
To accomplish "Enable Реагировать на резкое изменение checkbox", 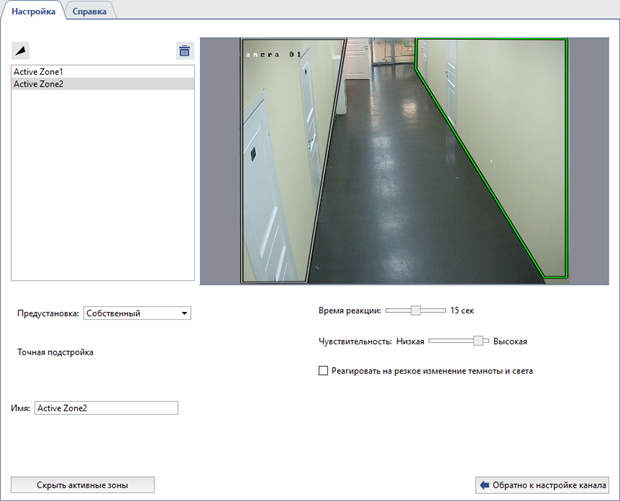I will (x=323, y=371).
